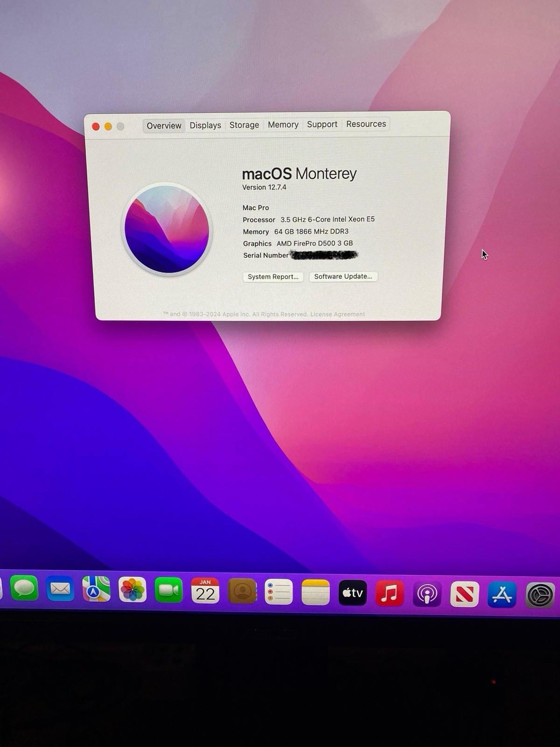
Task: Click the 'Serial Number' label
Action: (x=266, y=255)
